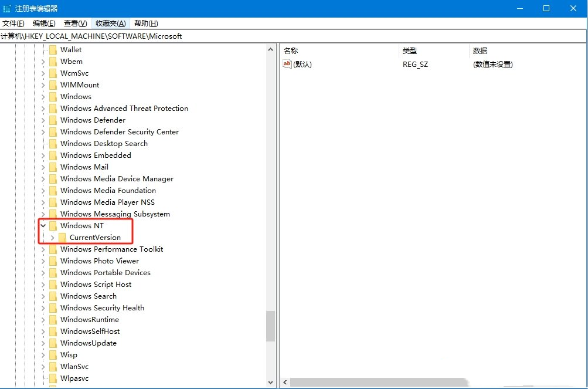This screenshot has width=588, height=389.
Task: Collapse the Windows NT tree node
Action: click(43, 226)
